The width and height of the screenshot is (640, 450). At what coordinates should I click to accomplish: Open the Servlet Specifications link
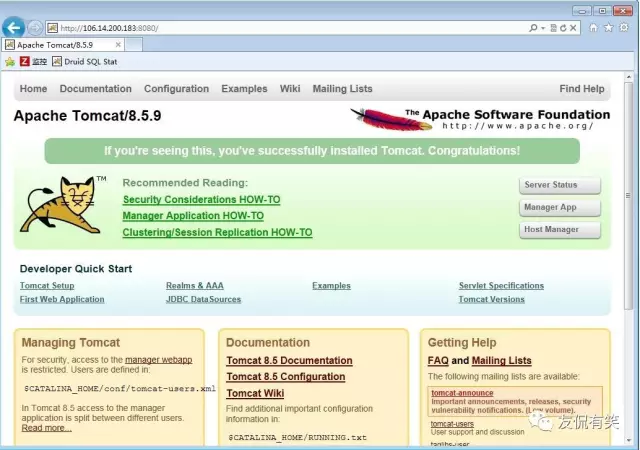pos(501,286)
